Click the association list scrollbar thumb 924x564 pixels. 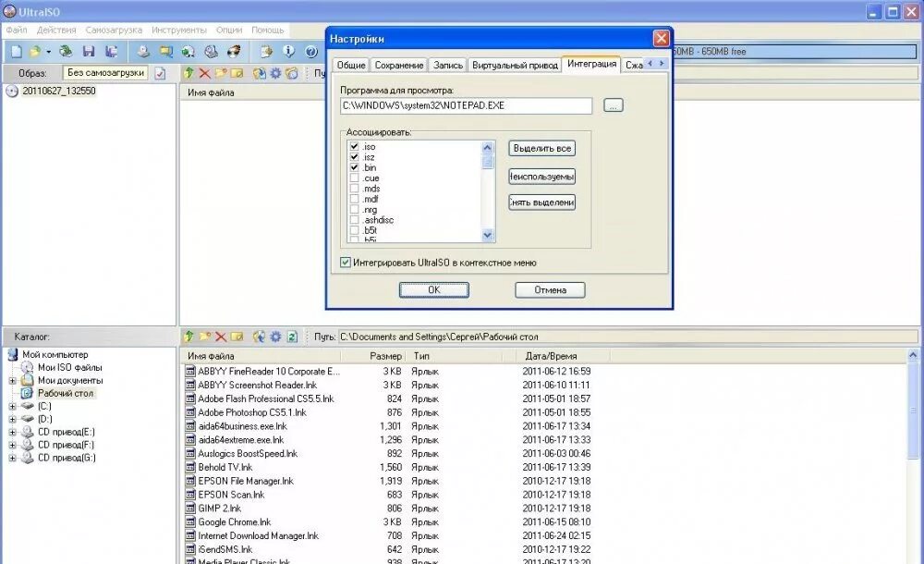tap(487, 162)
